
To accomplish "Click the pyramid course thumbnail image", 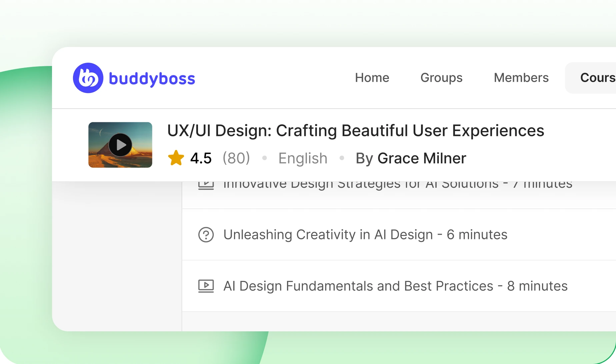I will tap(120, 145).
